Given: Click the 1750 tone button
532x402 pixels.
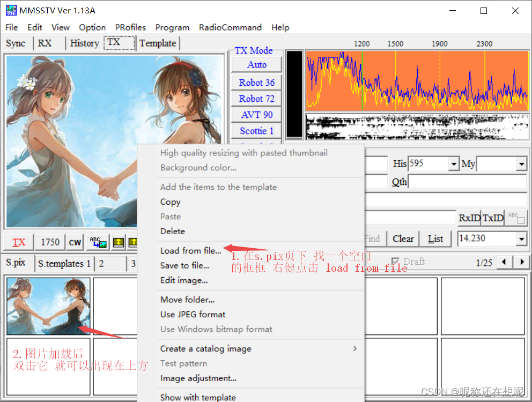Looking at the screenshot, I should tap(50, 242).
